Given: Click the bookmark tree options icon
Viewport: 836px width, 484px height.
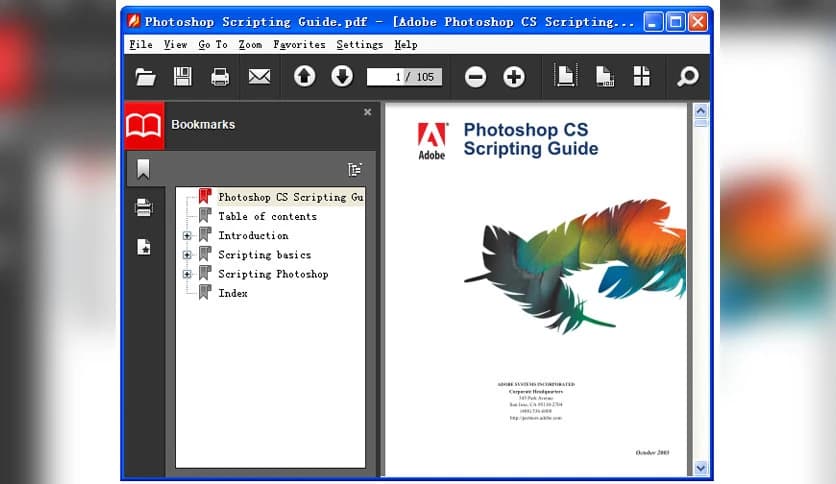Looking at the screenshot, I should click(x=355, y=170).
